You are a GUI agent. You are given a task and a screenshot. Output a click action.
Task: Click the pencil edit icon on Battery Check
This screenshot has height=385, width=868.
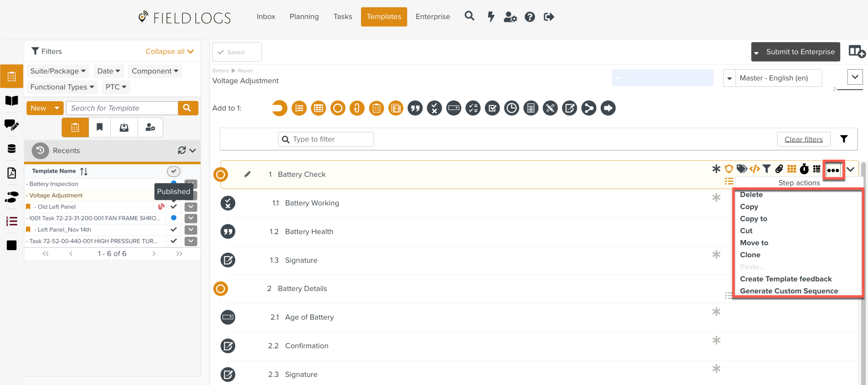pyautogui.click(x=247, y=174)
